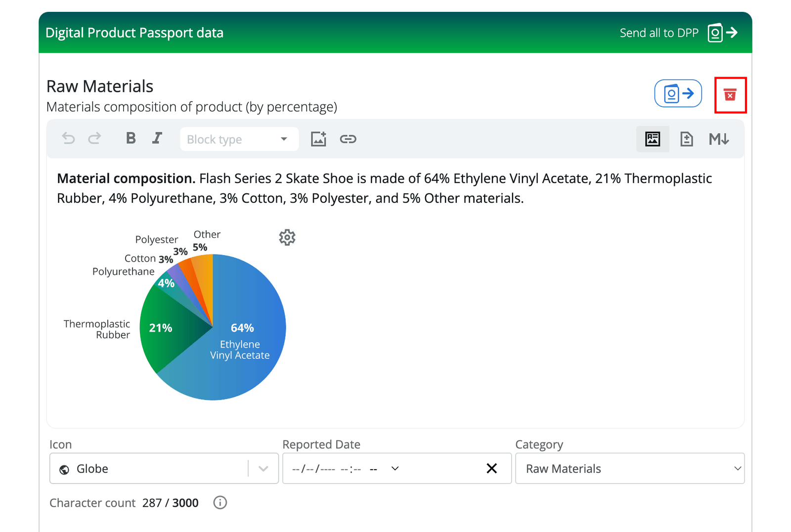791x532 pixels.
Task: Toggle bold formatting in the editor
Action: coord(131,139)
